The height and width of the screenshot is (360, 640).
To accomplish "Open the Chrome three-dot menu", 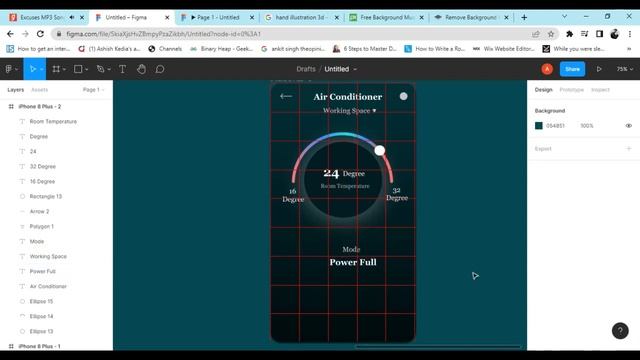I will [x=630, y=34].
